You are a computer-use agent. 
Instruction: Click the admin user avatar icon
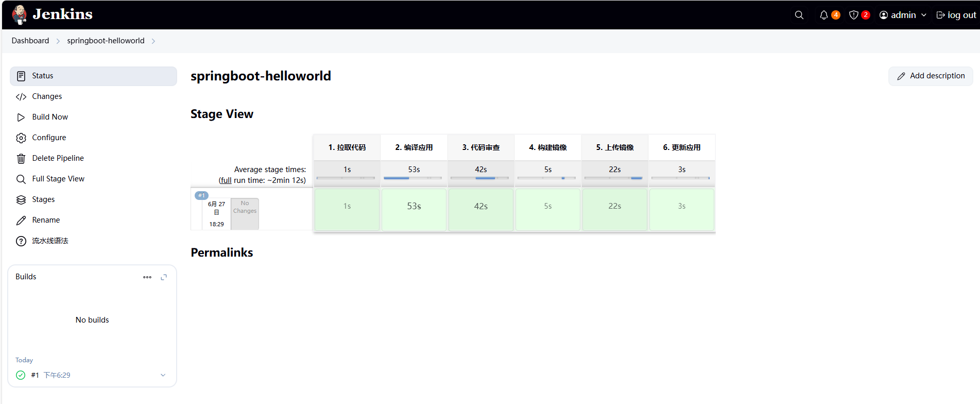tap(884, 15)
